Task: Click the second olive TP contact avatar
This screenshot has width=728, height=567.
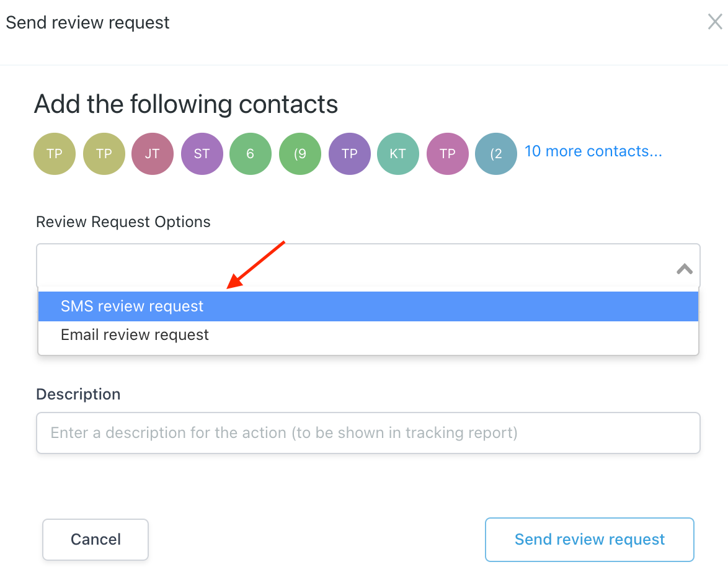Action: [104, 154]
